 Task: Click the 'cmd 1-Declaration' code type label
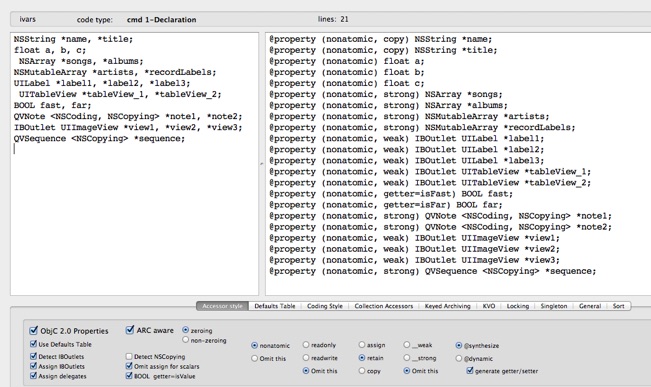point(162,20)
